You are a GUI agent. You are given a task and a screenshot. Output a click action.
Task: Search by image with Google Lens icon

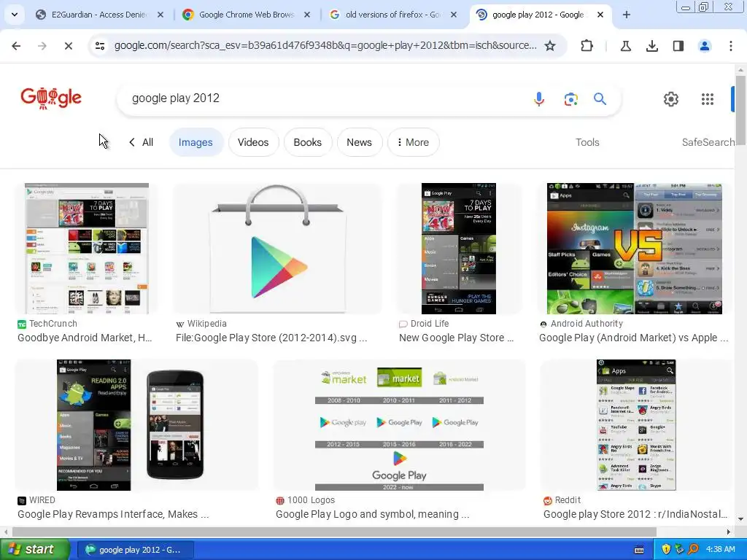[x=570, y=98]
